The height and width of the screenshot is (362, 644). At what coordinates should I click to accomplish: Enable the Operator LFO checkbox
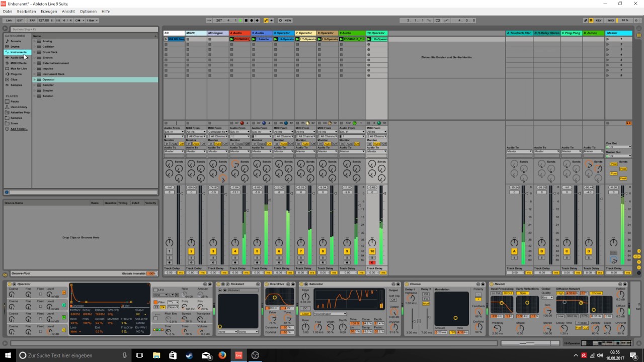tap(155, 290)
